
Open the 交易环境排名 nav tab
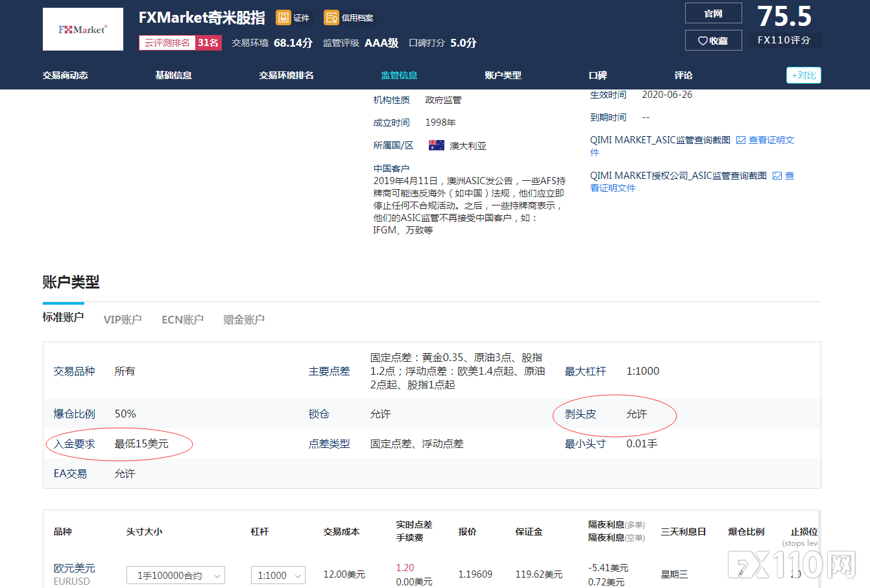[x=286, y=75]
